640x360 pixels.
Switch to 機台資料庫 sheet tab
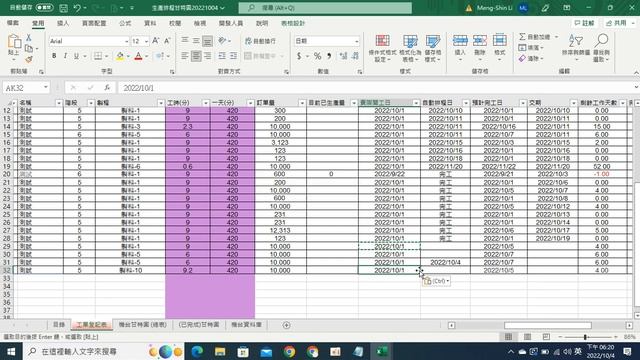(x=247, y=324)
